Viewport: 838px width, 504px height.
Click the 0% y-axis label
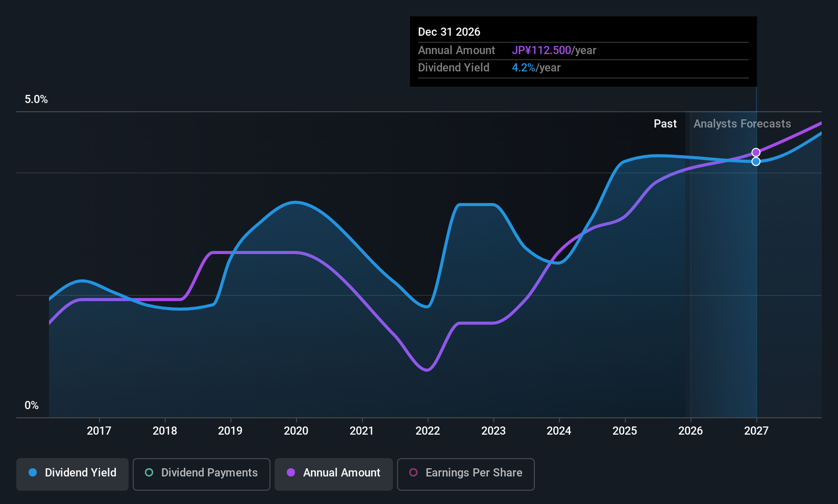[x=32, y=406]
